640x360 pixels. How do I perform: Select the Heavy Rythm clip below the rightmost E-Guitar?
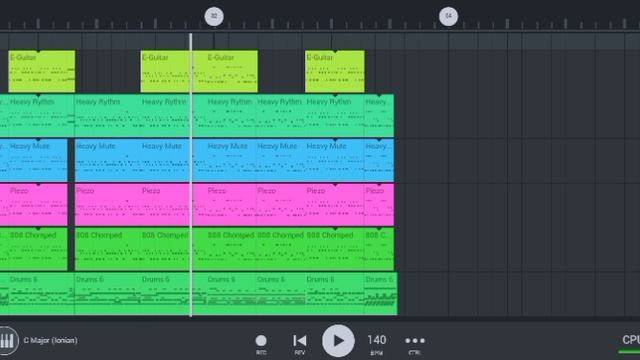pos(335,116)
